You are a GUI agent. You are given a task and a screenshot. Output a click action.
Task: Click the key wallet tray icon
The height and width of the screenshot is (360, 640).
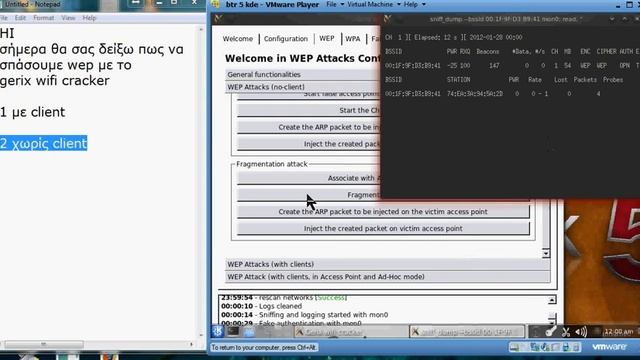551,331
